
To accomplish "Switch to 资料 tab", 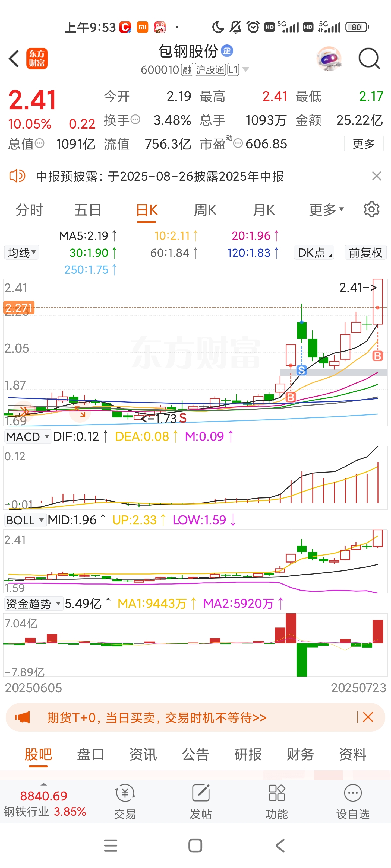I will [x=353, y=754].
